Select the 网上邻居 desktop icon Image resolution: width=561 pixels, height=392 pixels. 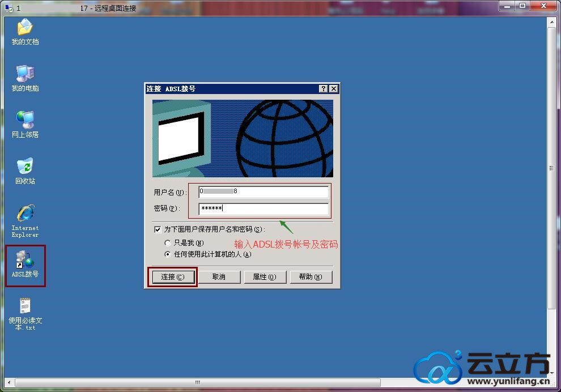click(25, 125)
